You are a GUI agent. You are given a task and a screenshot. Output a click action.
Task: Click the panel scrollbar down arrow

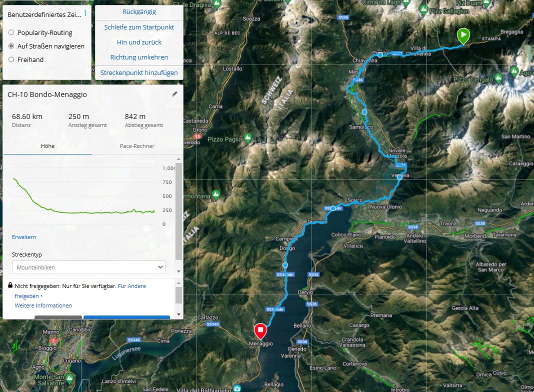[x=179, y=271]
